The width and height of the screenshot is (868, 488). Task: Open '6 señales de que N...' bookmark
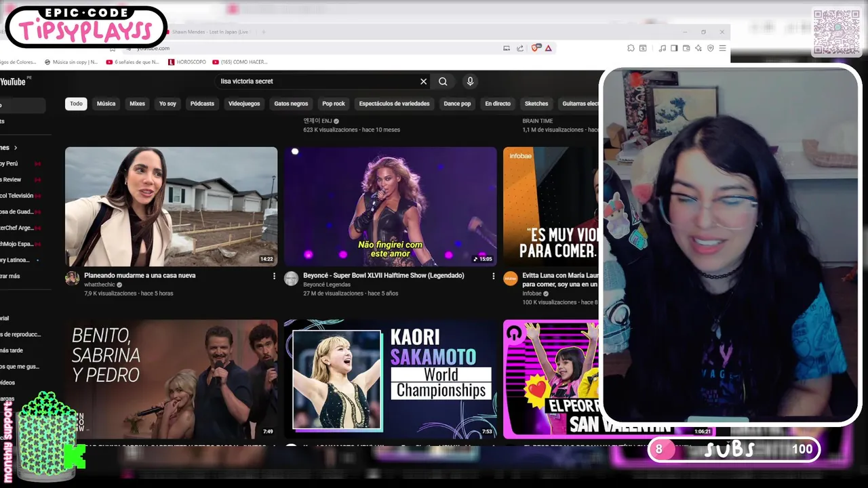pyautogui.click(x=133, y=62)
